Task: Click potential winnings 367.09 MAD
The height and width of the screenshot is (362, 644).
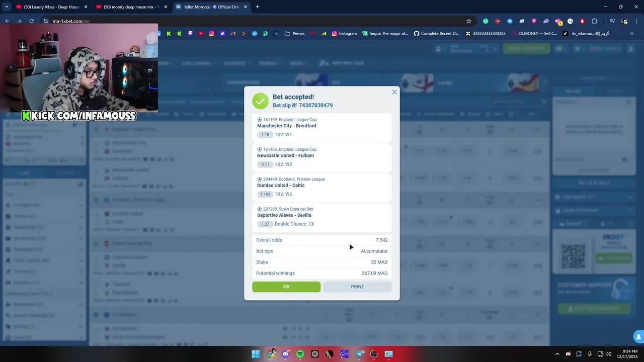Action: coord(374,274)
